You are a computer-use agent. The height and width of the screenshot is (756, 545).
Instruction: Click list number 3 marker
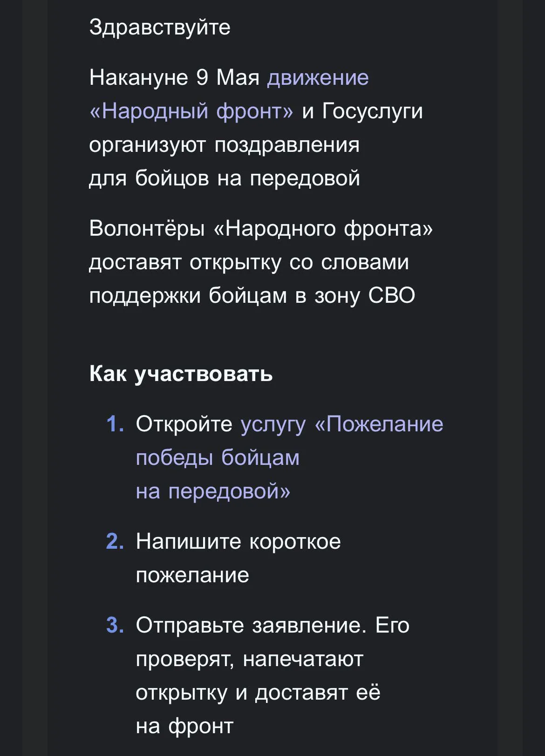115,625
